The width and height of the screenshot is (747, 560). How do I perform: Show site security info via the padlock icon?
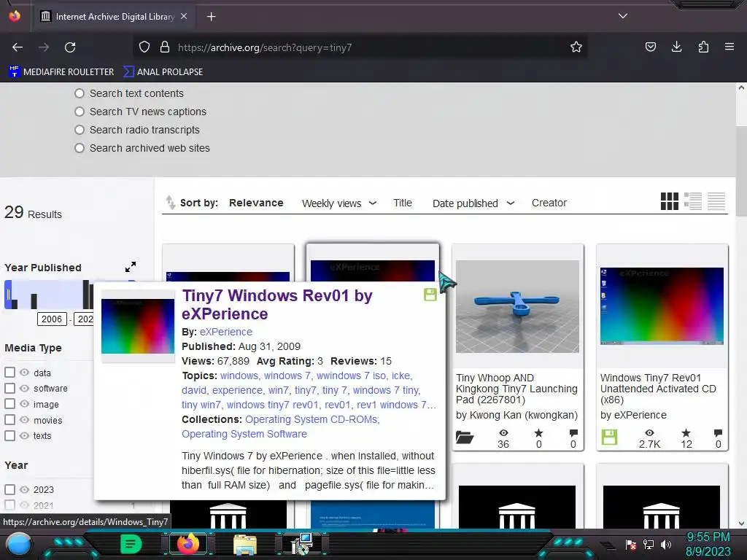click(x=165, y=47)
